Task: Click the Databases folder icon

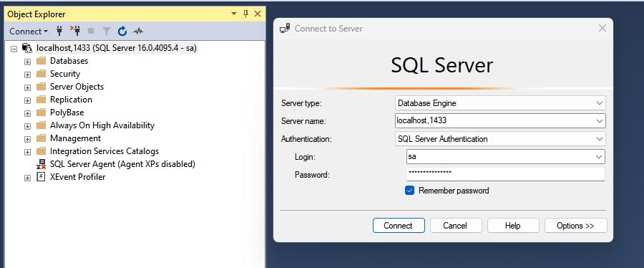Action: point(41,61)
